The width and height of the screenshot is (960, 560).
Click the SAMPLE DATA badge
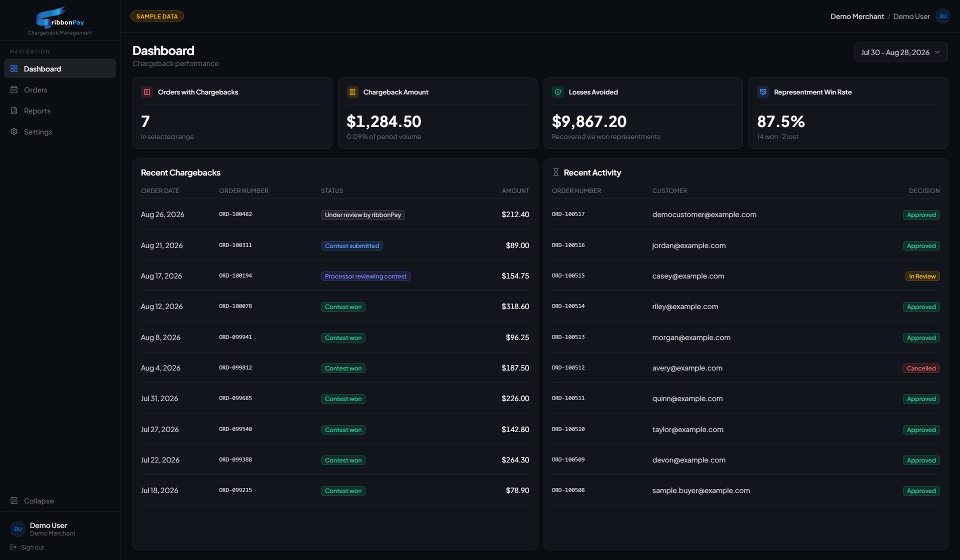(x=157, y=16)
